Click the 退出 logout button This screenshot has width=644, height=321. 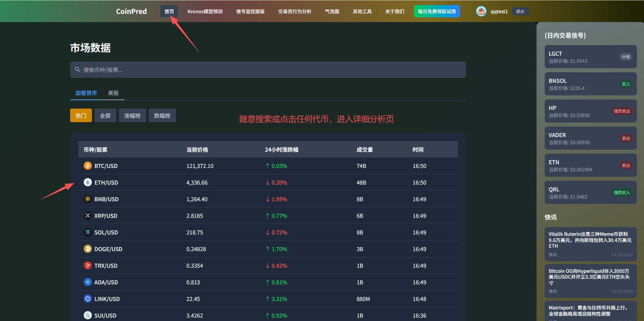[520, 11]
